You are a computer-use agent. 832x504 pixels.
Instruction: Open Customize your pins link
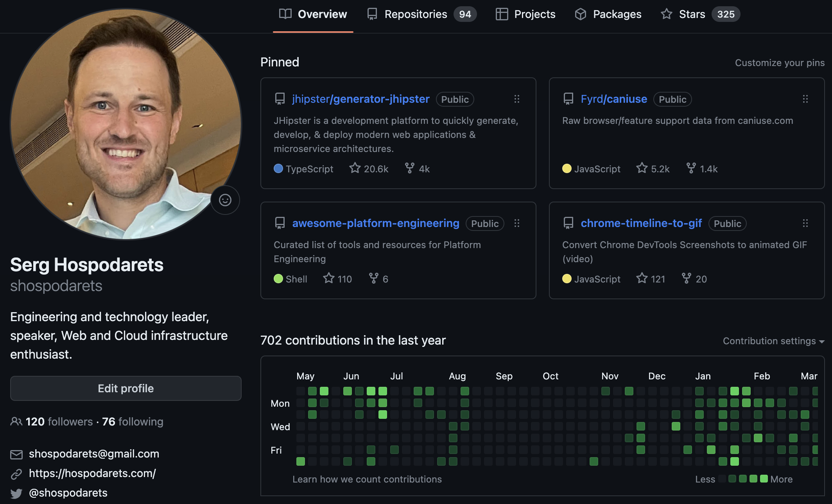click(x=779, y=63)
